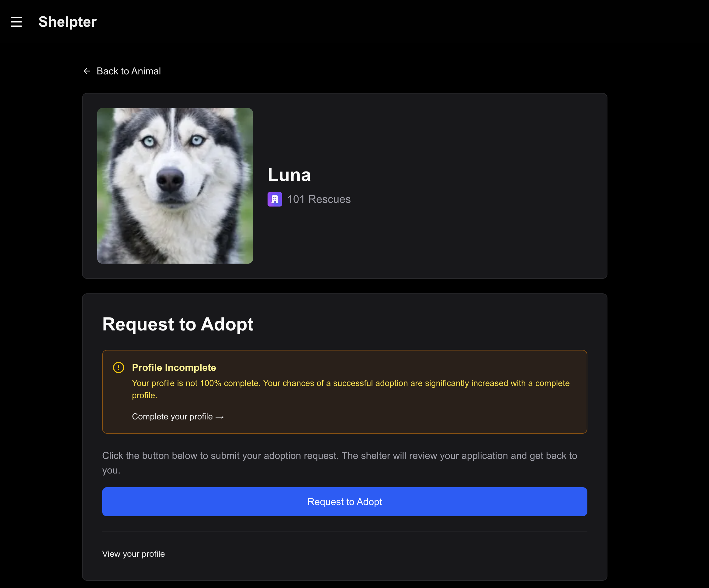709x588 pixels.
Task: Click the back arrow icon
Action: [87, 71]
